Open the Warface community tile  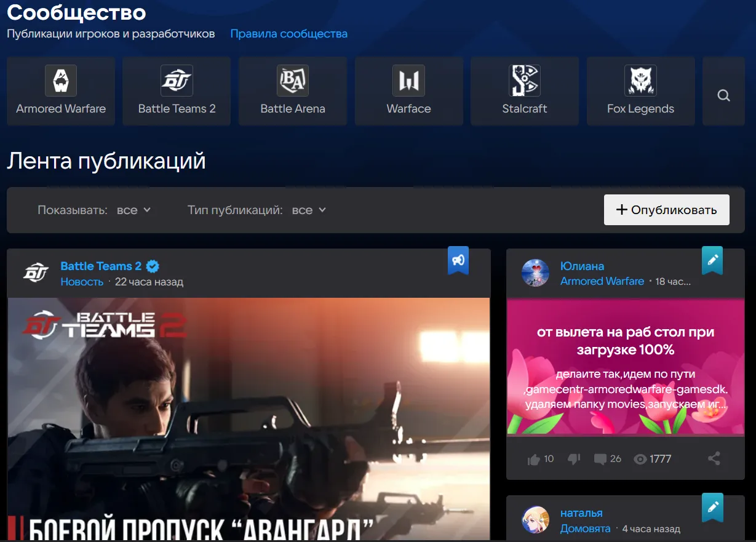(408, 91)
